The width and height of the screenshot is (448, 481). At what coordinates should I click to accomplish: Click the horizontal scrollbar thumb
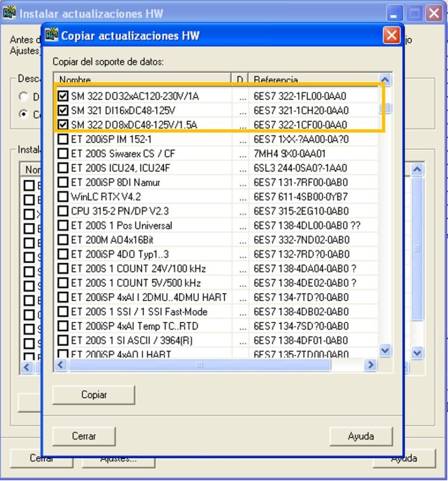tap(199, 365)
